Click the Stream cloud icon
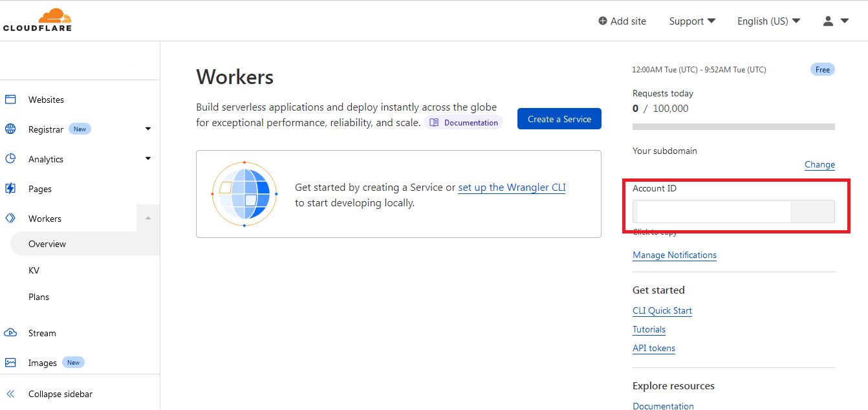This screenshot has height=410, width=868. pos(10,333)
